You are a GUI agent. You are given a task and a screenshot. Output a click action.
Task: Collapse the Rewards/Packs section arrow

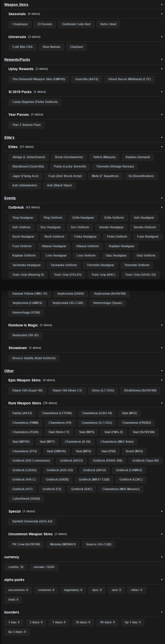coord(162,60)
